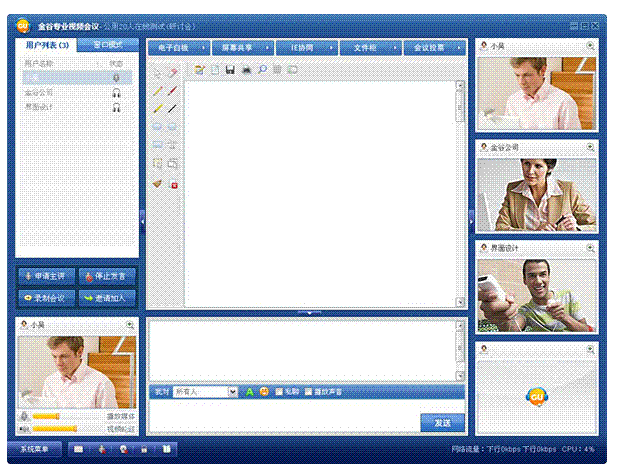Click the 申请主讲 button
Screen dimensions: 624x473
pos(47,276)
